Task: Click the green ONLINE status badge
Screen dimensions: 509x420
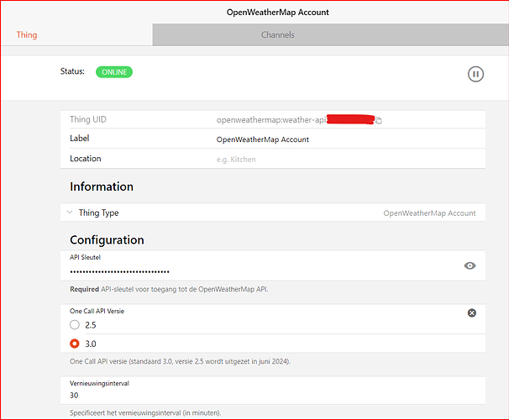Action: click(x=114, y=72)
